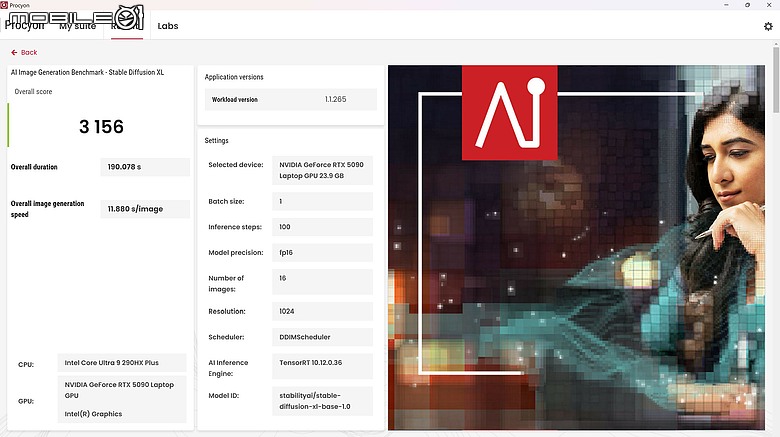780x437 pixels.
Task: Click the TensorRT 10.12.0.36 engine value
Action: point(322,366)
